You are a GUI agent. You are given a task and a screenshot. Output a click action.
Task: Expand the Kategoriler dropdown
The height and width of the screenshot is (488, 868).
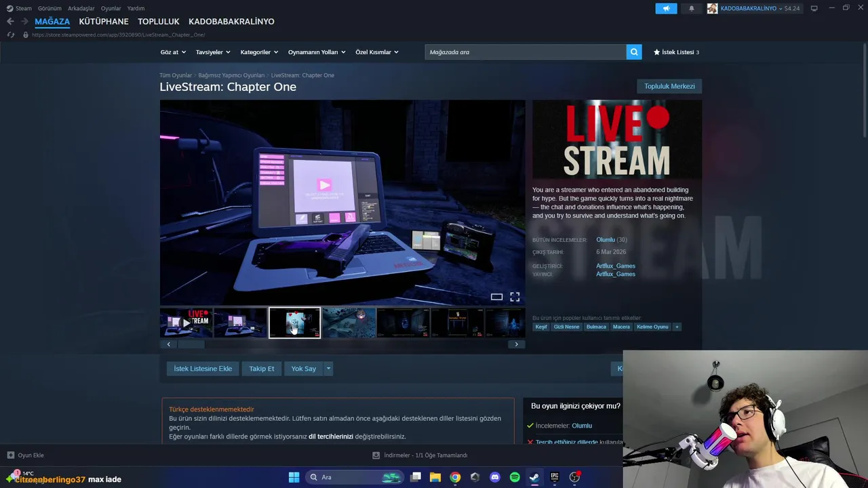click(260, 52)
